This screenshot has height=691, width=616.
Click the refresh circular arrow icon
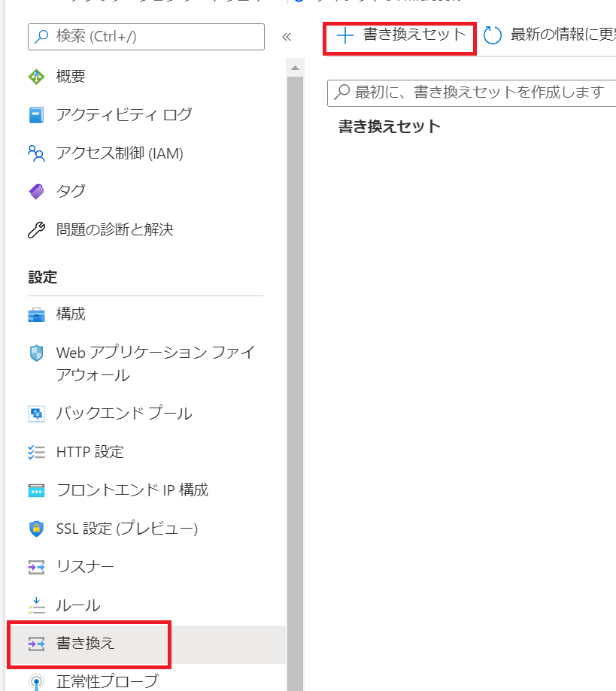click(493, 35)
